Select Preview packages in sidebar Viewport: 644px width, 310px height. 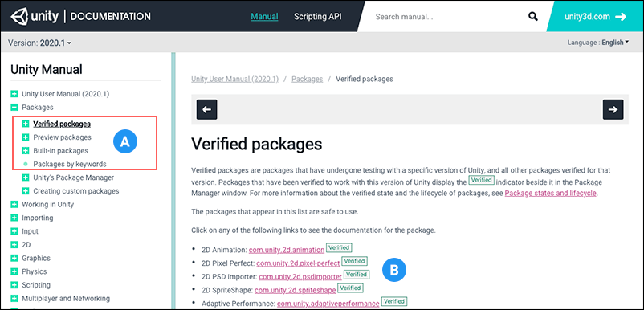tap(62, 137)
